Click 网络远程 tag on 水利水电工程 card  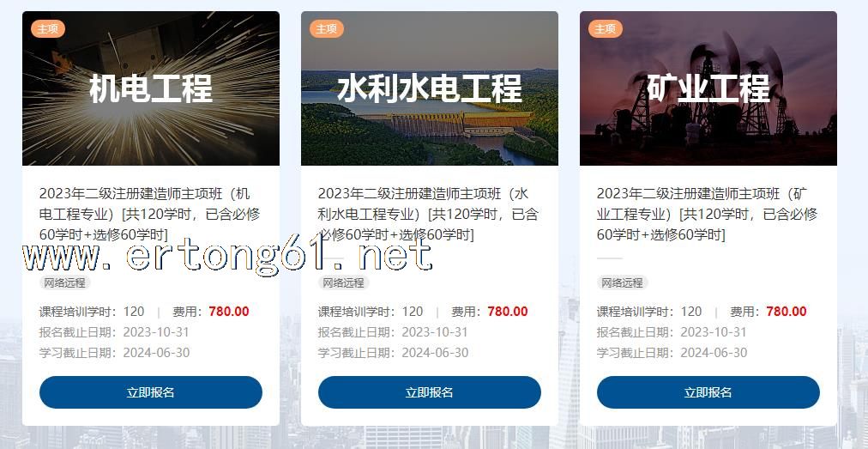(343, 282)
